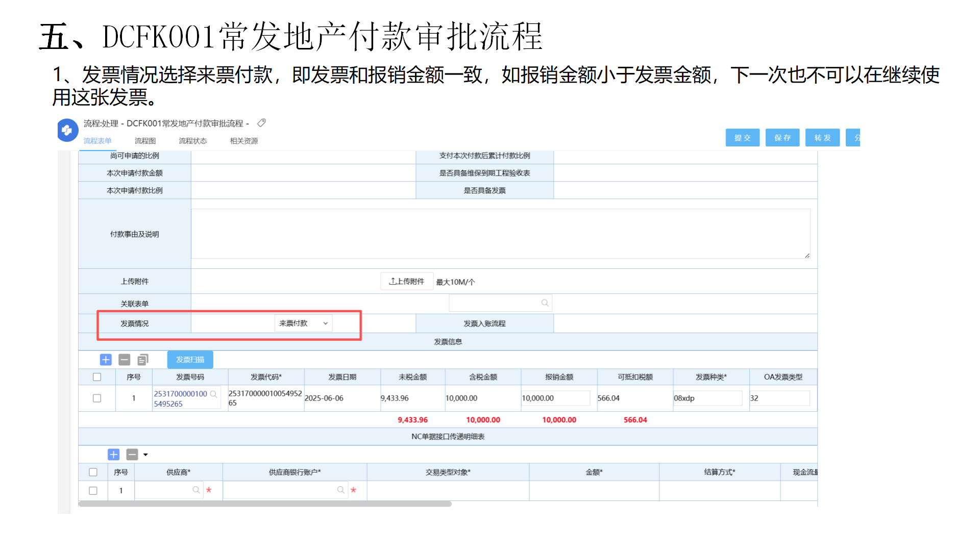Click the tag icon beside the title

click(x=261, y=123)
